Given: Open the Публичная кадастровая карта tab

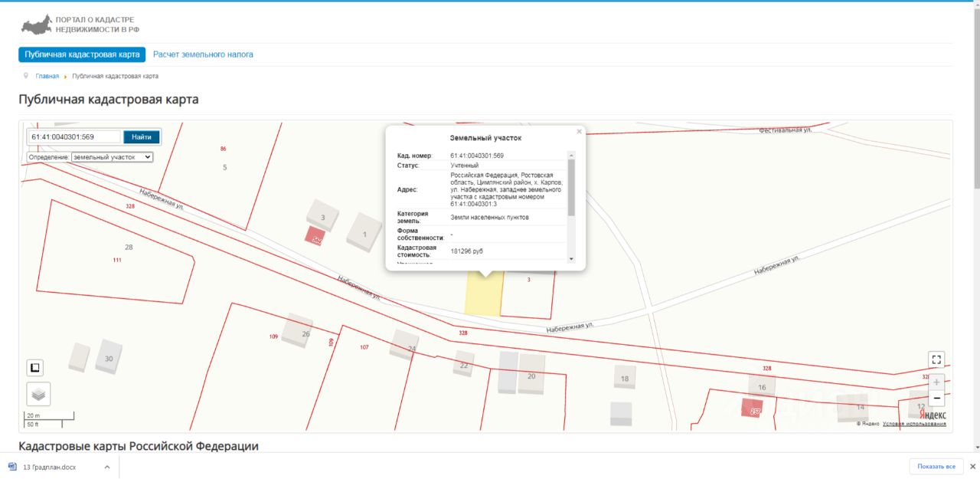Looking at the screenshot, I should (x=82, y=54).
